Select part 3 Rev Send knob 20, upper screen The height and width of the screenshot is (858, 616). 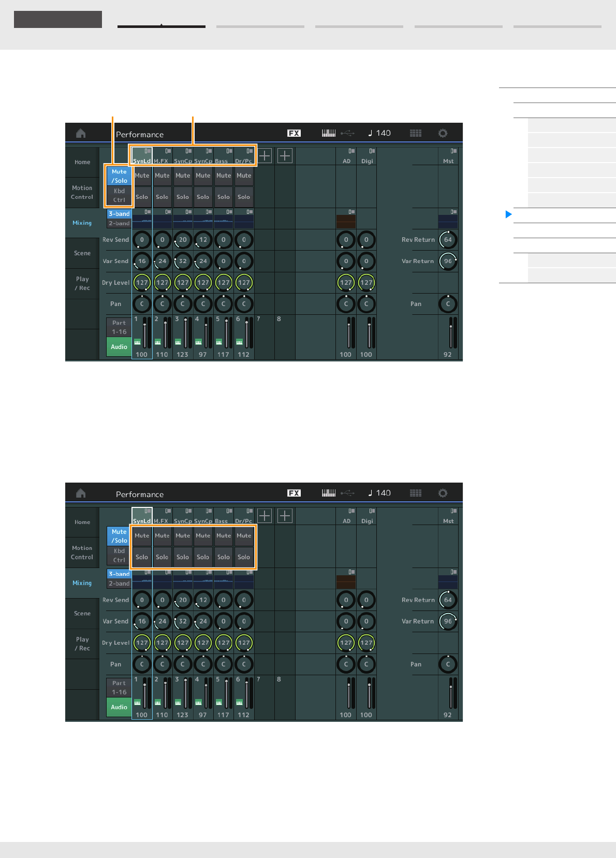point(183,240)
